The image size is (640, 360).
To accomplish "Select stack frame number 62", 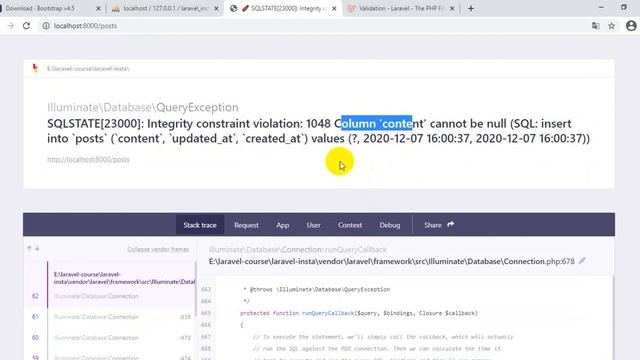I will pyautogui.click(x=110, y=285).
